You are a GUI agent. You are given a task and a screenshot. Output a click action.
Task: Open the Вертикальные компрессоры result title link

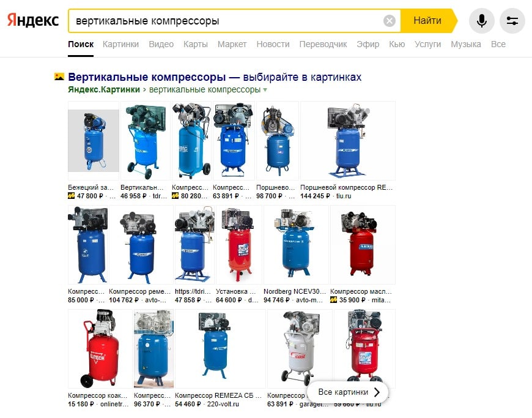[x=215, y=77]
